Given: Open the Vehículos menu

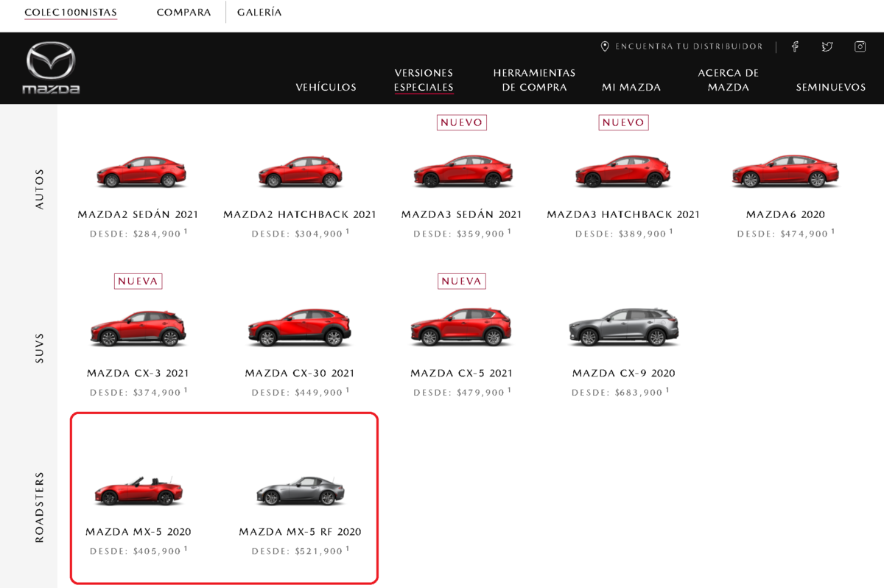Looking at the screenshot, I should [326, 87].
